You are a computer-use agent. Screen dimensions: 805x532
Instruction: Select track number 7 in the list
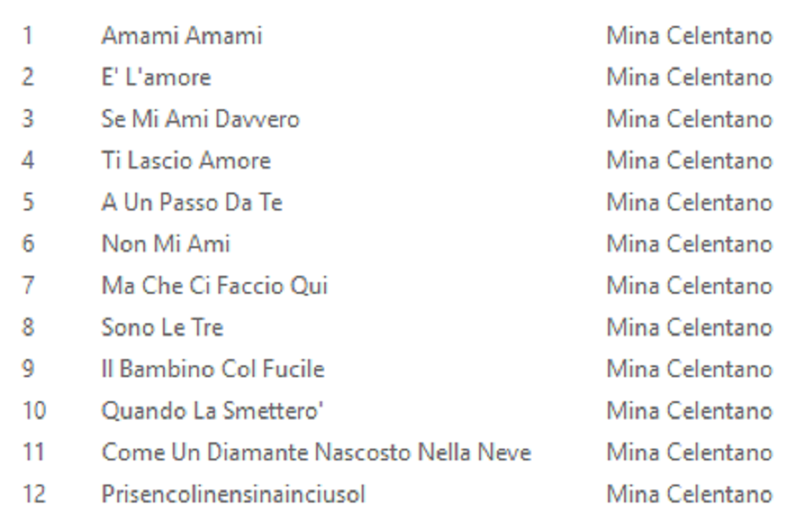pyautogui.click(x=29, y=286)
